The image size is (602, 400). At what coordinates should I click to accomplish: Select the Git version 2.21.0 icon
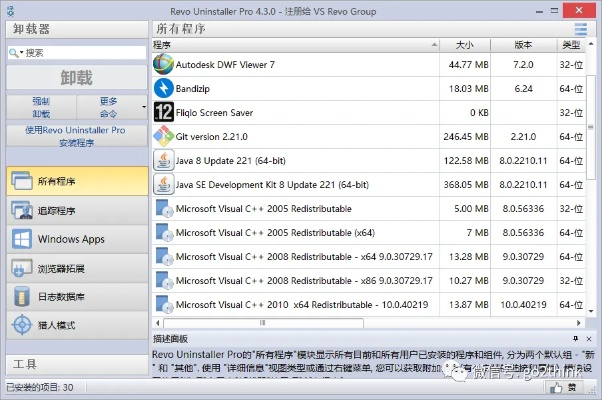pos(163,136)
